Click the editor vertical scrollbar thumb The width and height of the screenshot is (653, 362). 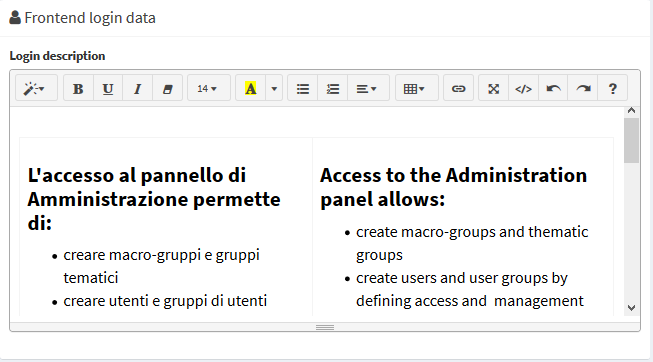click(631, 140)
